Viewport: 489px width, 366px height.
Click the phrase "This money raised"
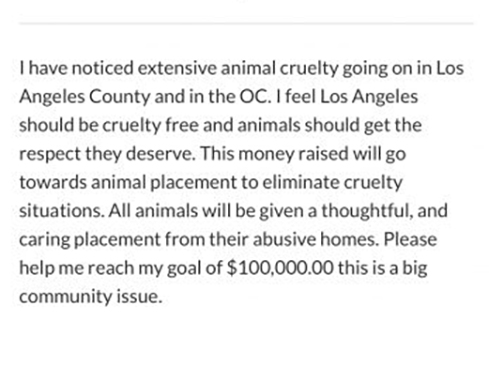275,154
